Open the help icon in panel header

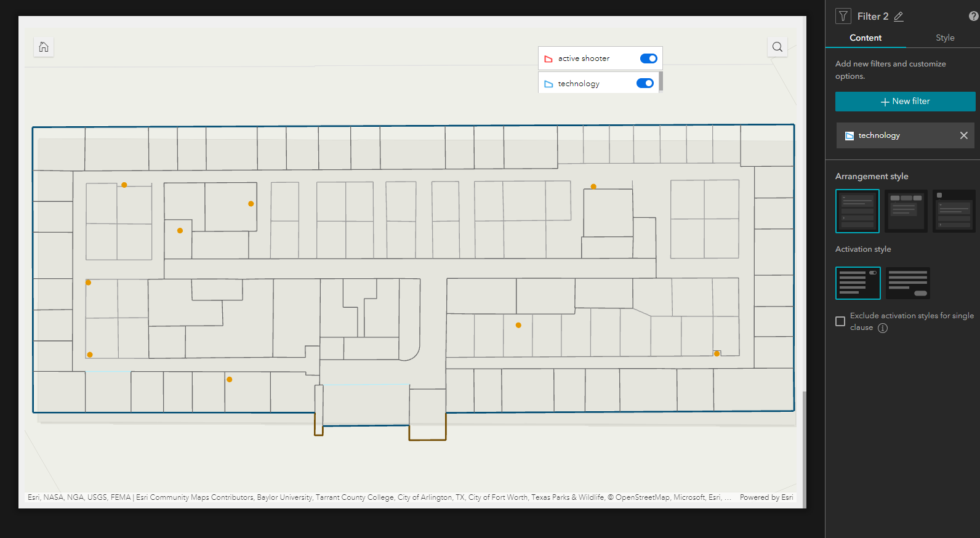click(974, 17)
